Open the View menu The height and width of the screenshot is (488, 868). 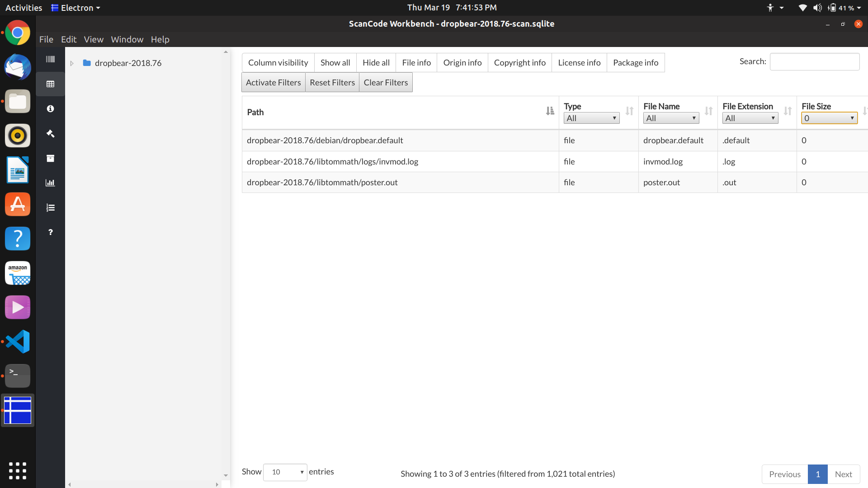94,39
